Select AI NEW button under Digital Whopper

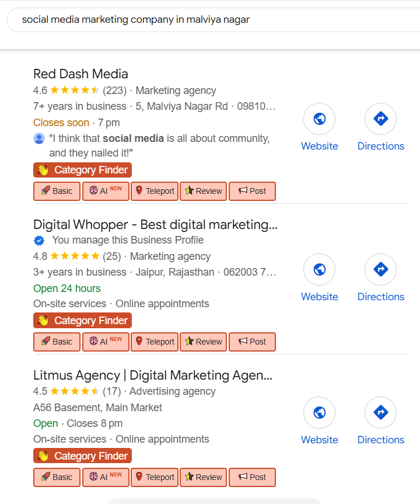(106, 342)
